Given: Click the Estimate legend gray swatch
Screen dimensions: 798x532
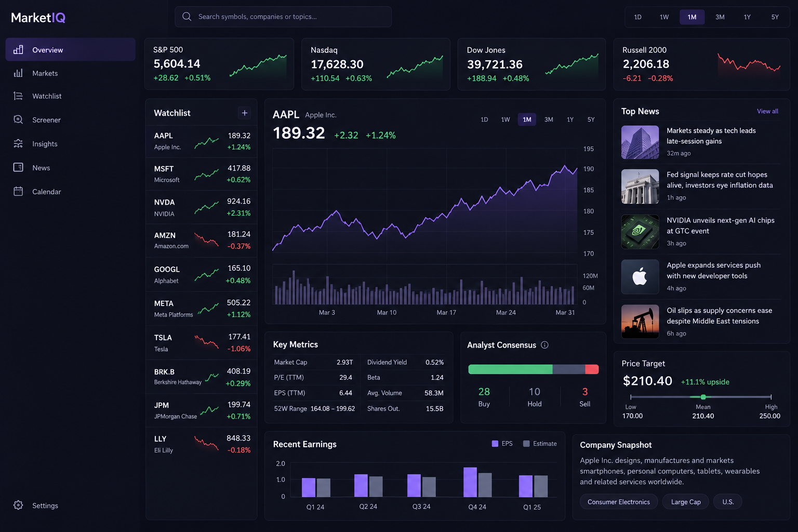Looking at the screenshot, I should point(526,444).
